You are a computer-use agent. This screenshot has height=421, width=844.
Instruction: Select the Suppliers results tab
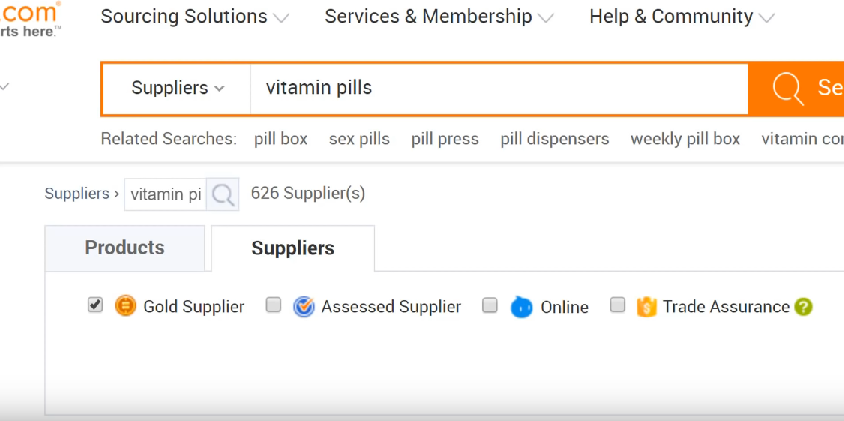[293, 248]
